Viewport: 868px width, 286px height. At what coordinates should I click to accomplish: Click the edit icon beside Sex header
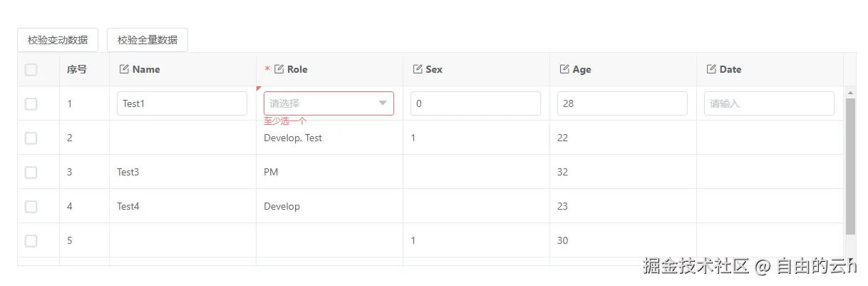(418, 69)
